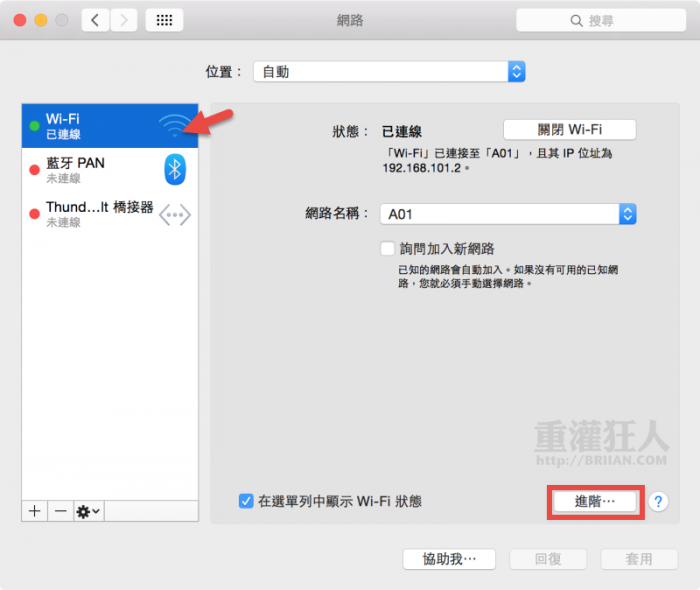Click the Bluetooth icon for 藍牙 PAN
The image size is (700, 590).
pyautogui.click(x=175, y=169)
